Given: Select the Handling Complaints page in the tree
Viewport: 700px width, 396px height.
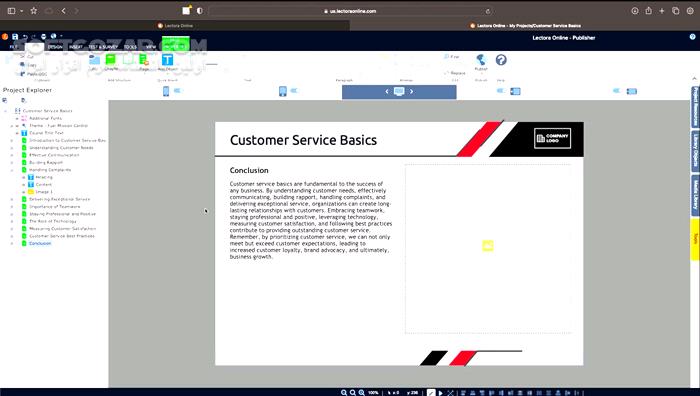Looking at the screenshot, I should click(x=50, y=170).
